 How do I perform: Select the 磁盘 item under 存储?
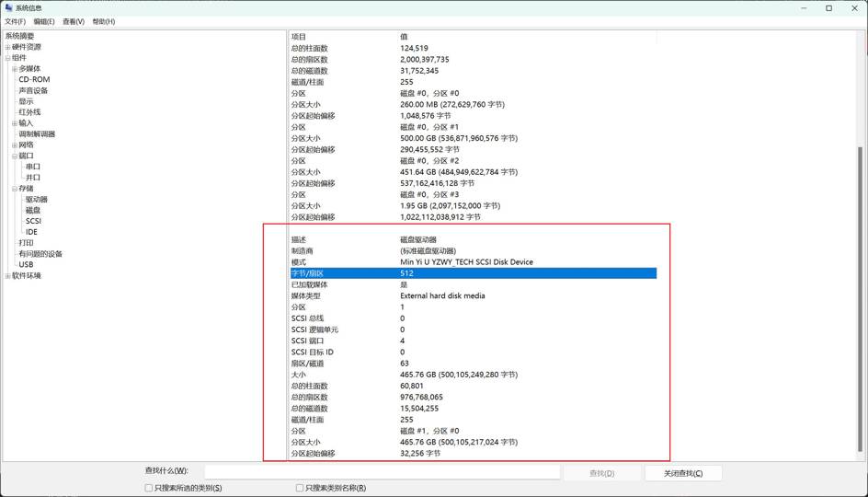pos(33,211)
